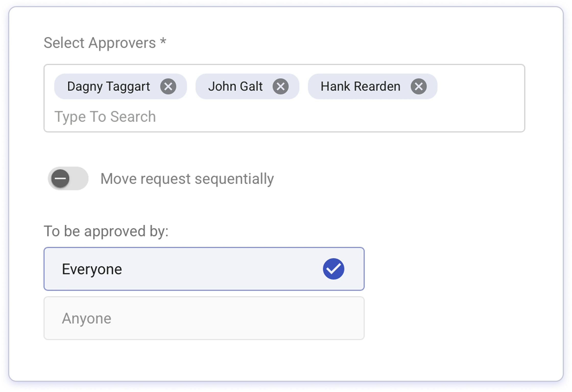Image resolution: width=572 pixels, height=392 pixels.
Task: Click the 'Move request sequentially' label text
Action: point(187,179)
